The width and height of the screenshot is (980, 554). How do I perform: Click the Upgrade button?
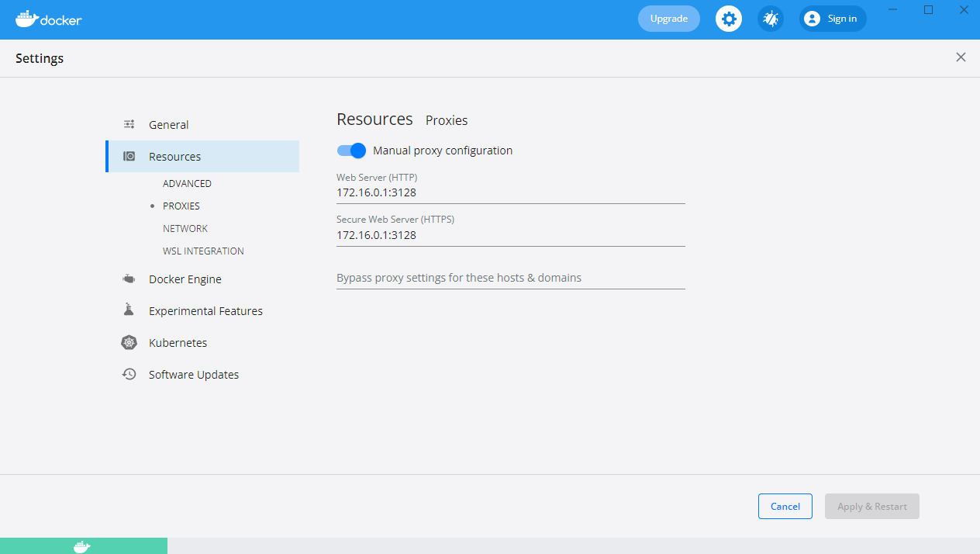(x=669, y=19)
